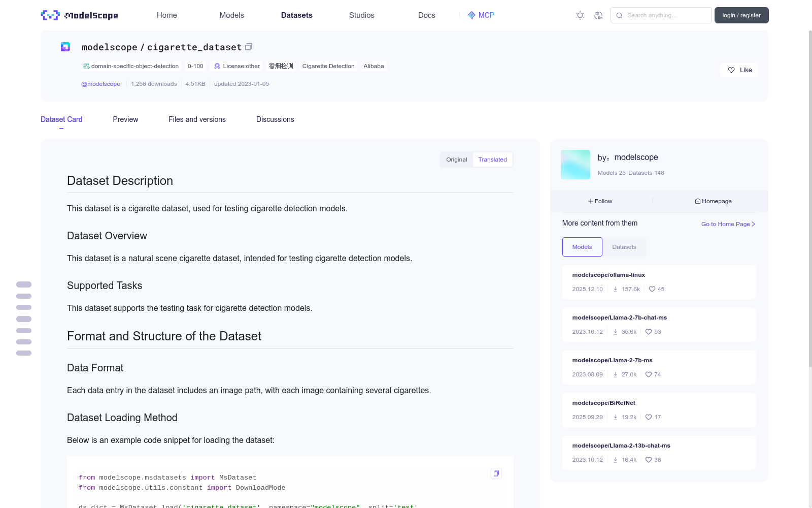The height and width of the screenshot is (508, 812).
Task: Open Models in the top navigation
Action: coord(232,15)
